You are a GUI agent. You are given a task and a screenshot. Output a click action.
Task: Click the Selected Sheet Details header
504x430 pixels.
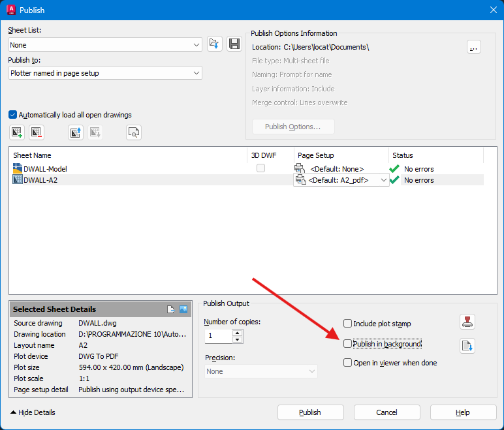tap(101, 309)
